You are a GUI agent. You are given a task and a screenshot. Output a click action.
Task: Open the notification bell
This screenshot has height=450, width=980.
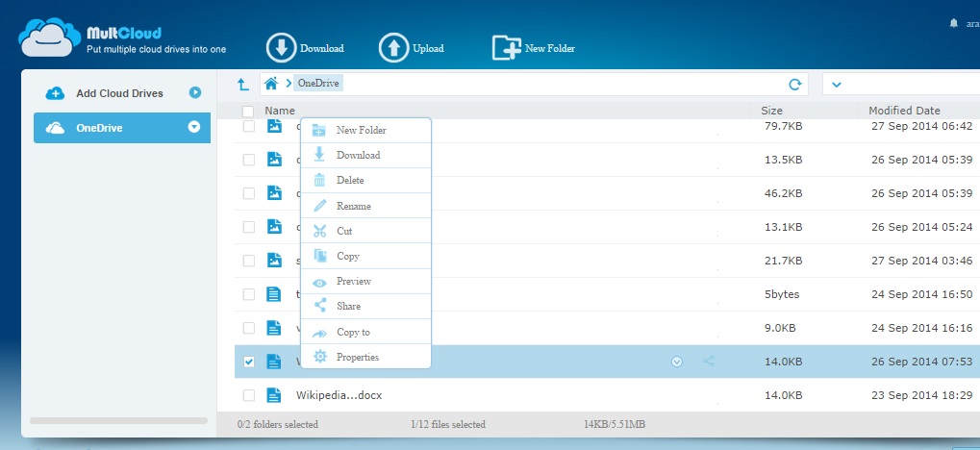coord(954,23)
